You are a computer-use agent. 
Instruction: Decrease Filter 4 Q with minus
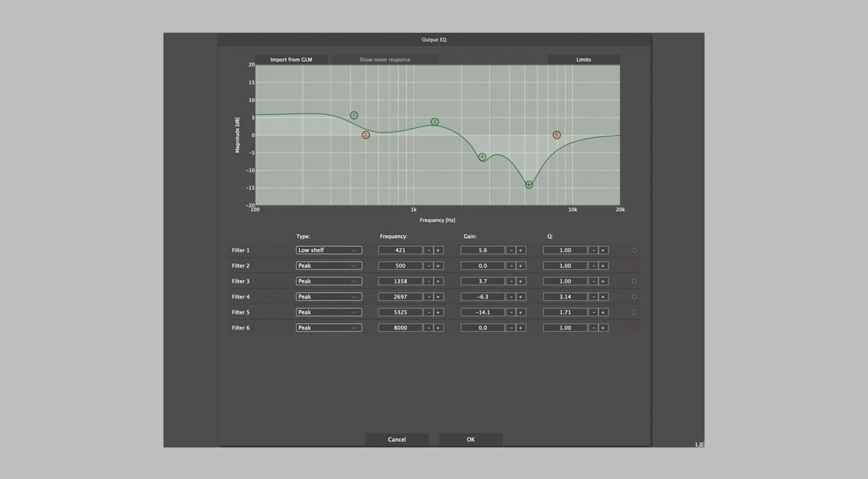[x=594, y=296]
